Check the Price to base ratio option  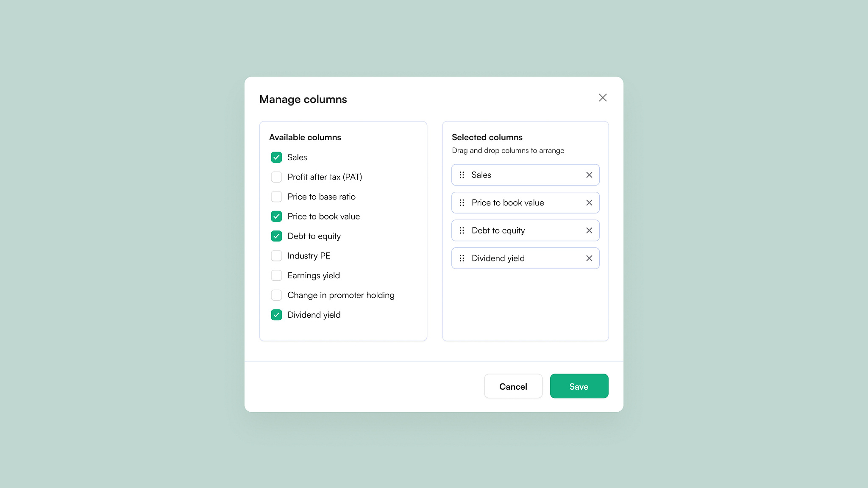click(x=276, y=197)
